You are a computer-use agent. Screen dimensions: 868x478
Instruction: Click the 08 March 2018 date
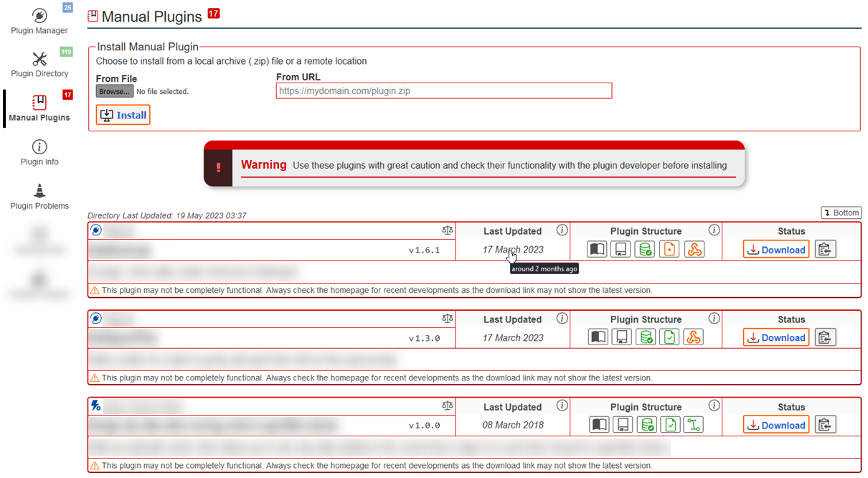[x=513, y=425]
